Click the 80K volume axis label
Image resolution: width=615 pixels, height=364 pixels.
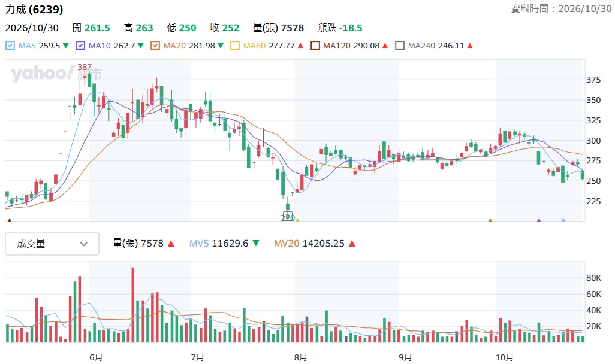pos(593,278)
